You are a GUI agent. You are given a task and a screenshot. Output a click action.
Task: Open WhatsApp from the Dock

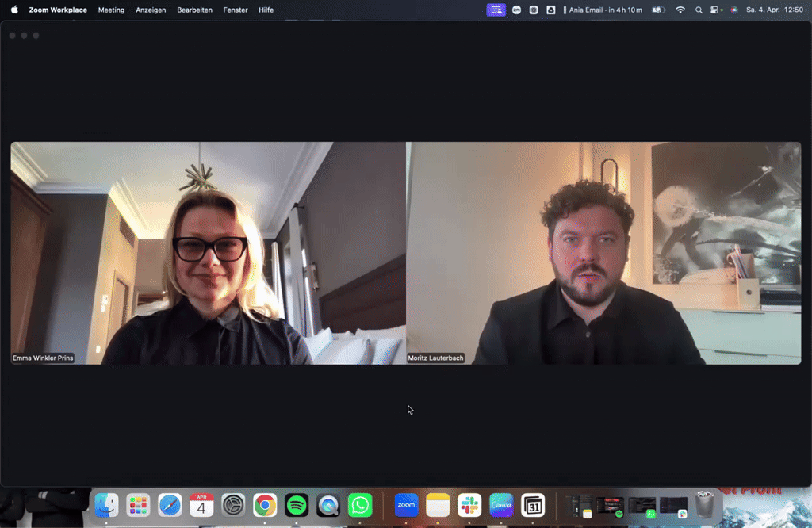359,505
